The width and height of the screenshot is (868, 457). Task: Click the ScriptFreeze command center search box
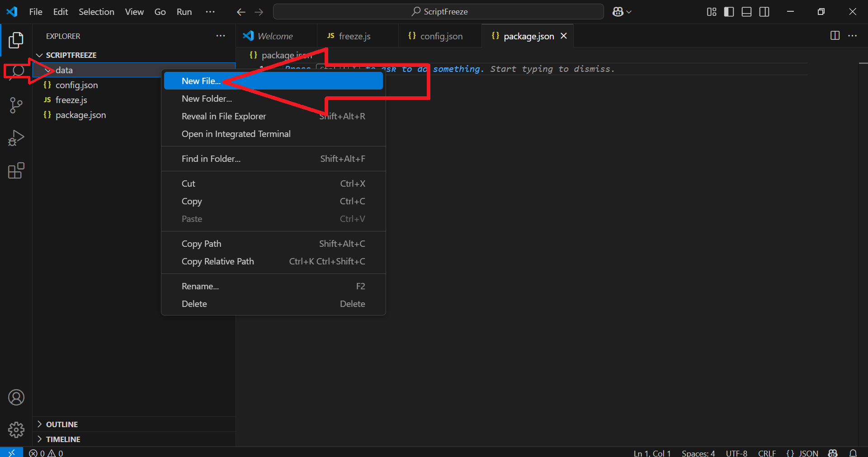click(x=439, y=12)
